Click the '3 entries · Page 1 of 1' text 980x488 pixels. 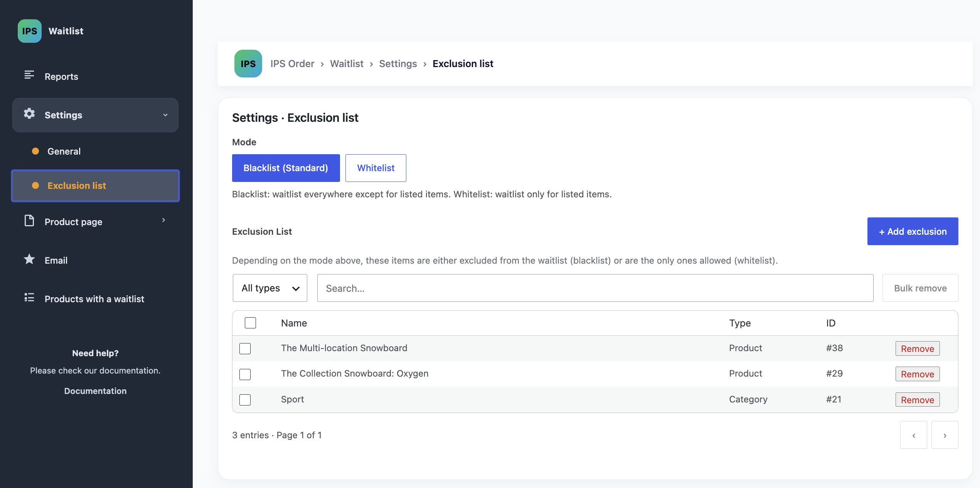(x=277, y=435)
